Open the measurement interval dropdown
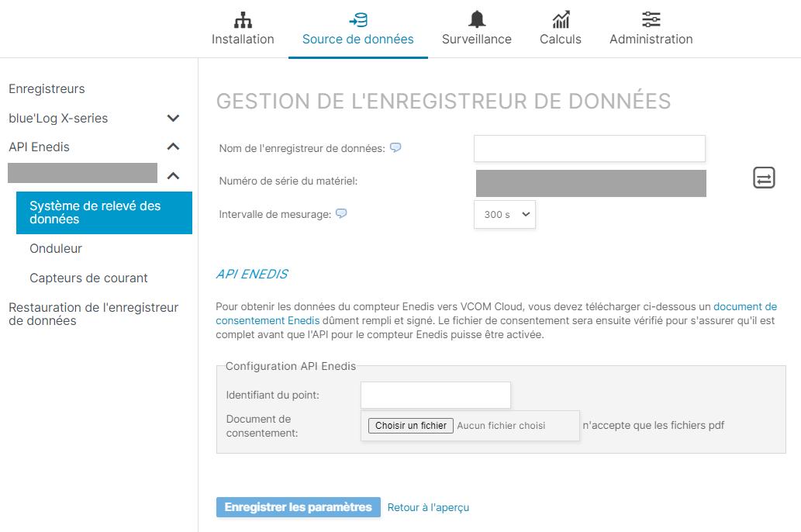 504,214
